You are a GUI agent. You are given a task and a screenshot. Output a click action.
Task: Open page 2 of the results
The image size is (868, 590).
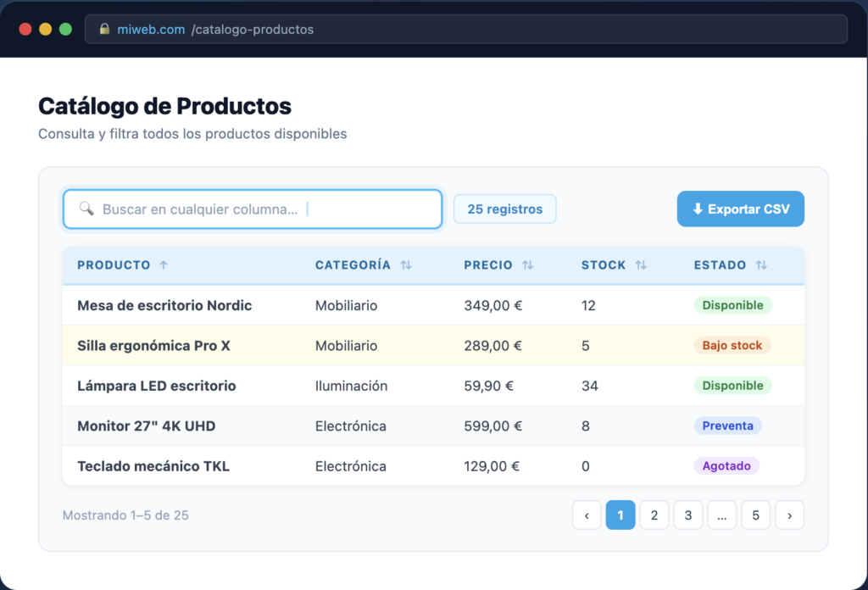click(654, 515)
